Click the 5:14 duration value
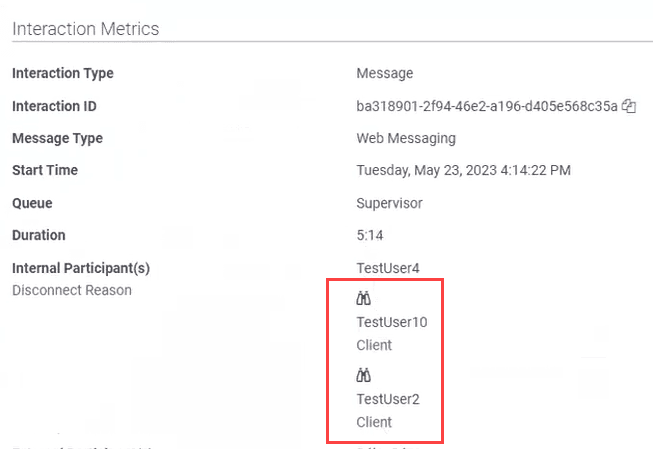The height and width of the screenshot is (449, 653). [371, 236]
